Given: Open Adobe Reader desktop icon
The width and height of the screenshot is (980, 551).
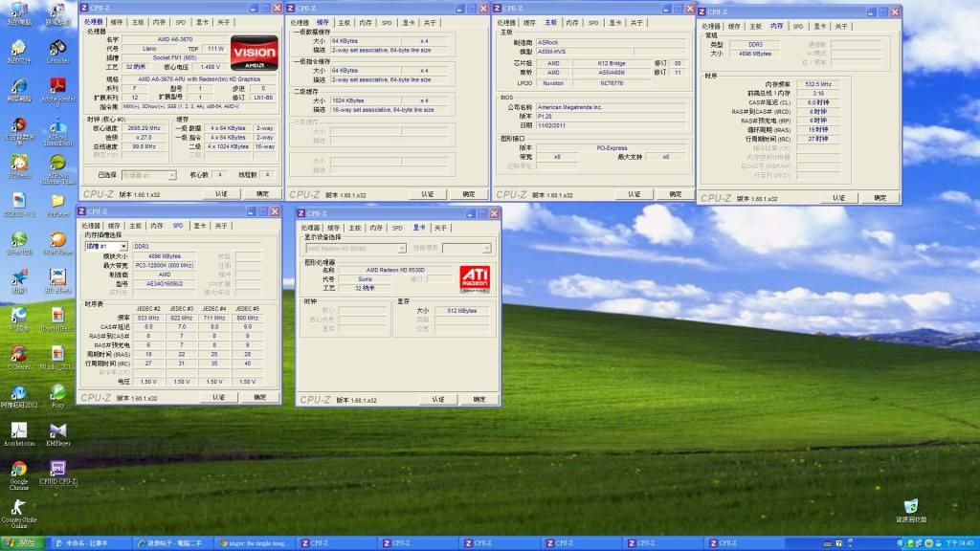Looking at the screenshot, I should (57, 86).
